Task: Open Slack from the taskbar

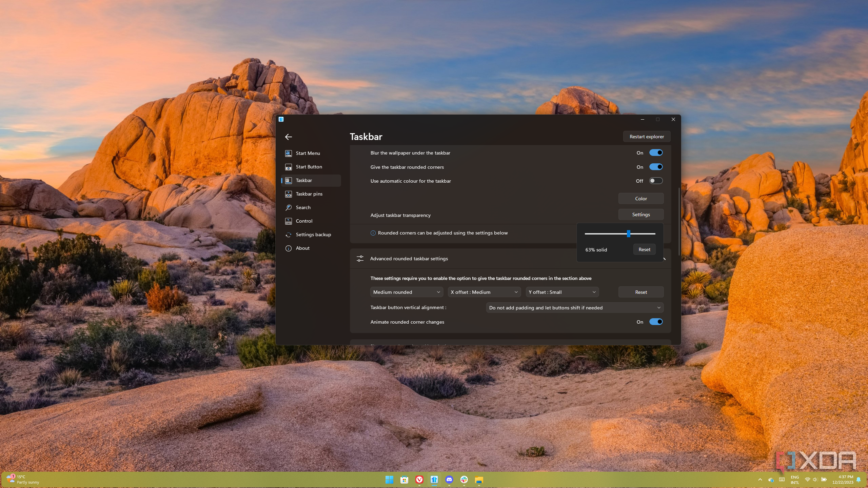Action: [x=464, y=480]
